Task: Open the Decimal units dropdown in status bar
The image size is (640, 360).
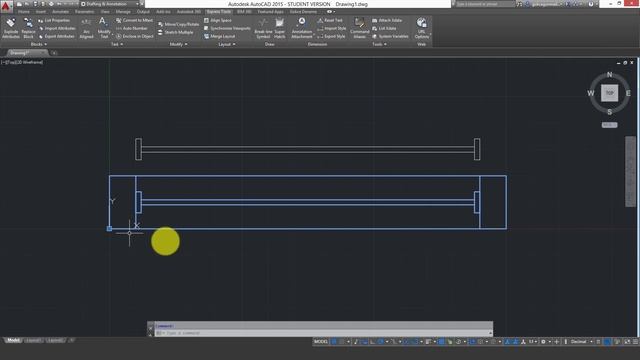Action: 581,342
